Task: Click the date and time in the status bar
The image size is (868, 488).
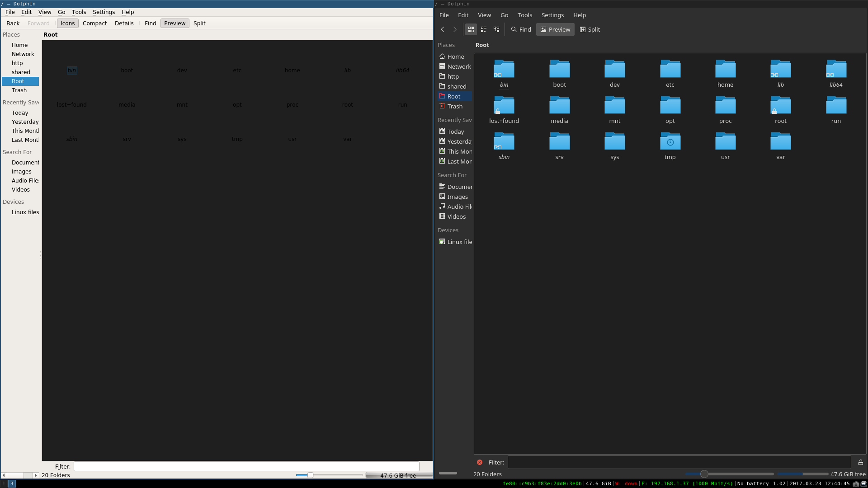Action: (x=820, y=483)
